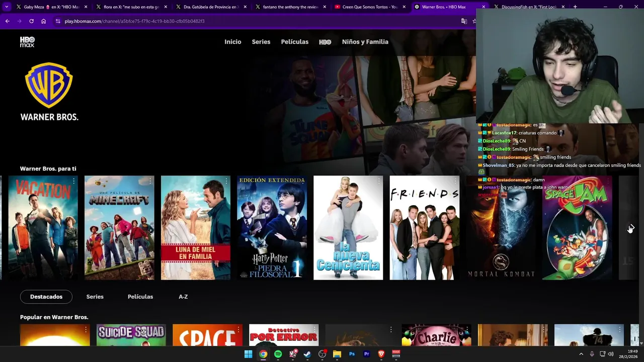Image resolution: width=644 pixels, height=362 pixels.
Task: Open options menu on Minecraft poster
Action: pos(150,181)
